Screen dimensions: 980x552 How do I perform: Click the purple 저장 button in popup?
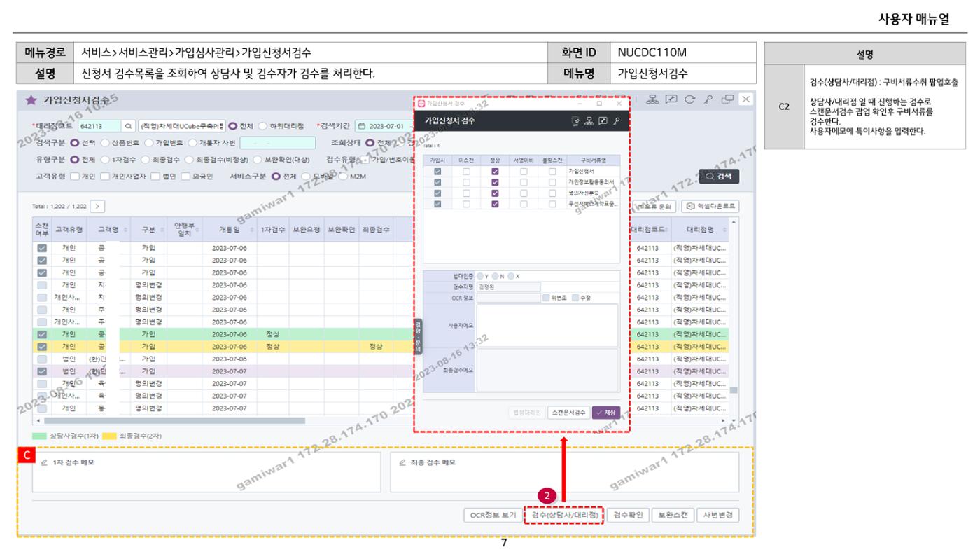click(x=606, y=413)
